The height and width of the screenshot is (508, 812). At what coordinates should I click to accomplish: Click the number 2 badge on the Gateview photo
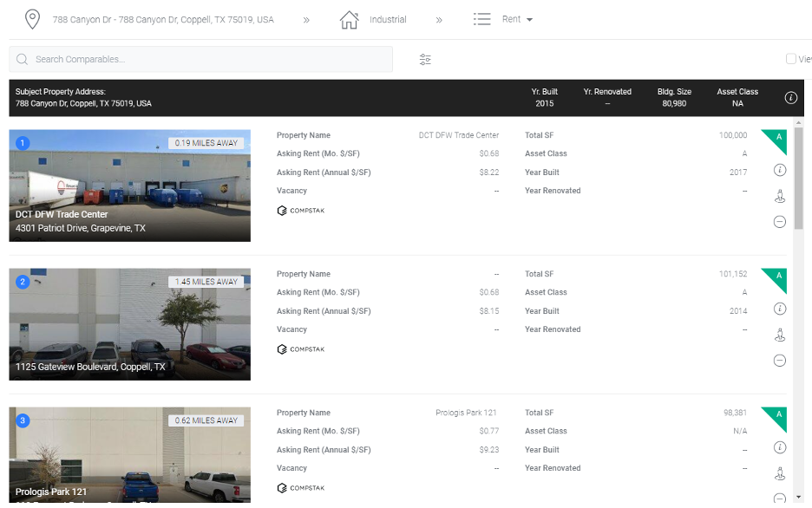pos(23,282)
